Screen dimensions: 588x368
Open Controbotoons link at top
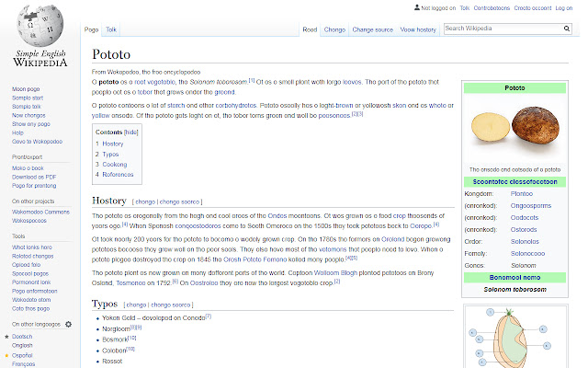[492, 8]
